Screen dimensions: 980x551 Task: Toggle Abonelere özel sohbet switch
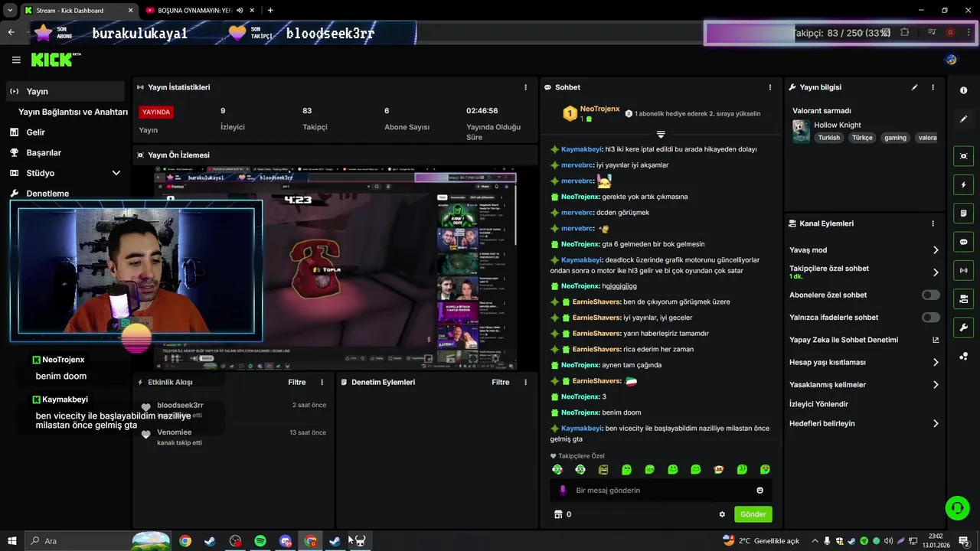point(931,295)
